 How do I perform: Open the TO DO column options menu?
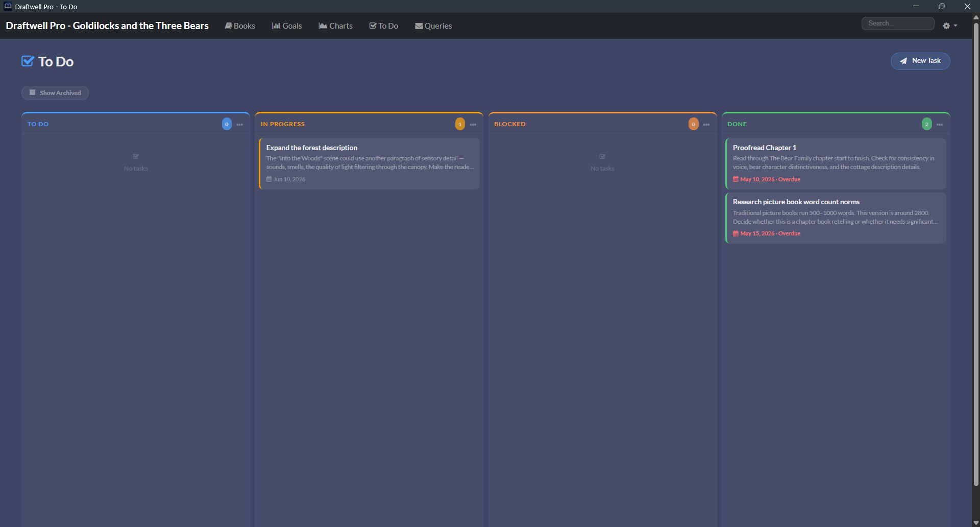239,125
